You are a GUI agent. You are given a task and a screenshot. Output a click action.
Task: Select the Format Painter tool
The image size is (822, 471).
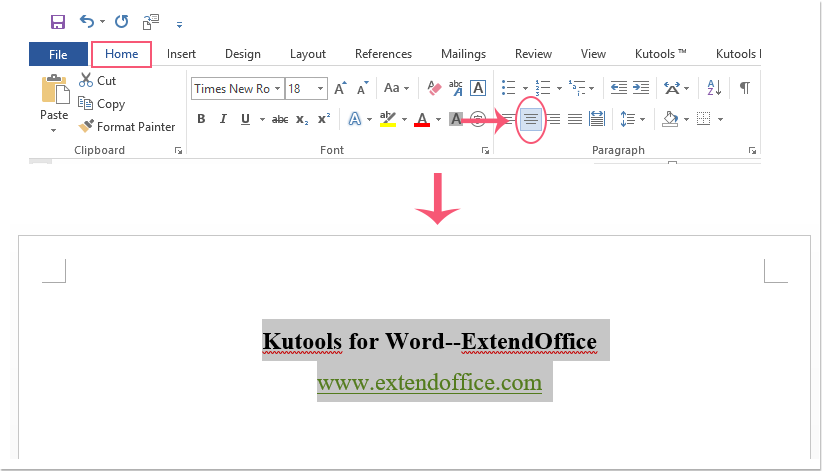point(126,127)
